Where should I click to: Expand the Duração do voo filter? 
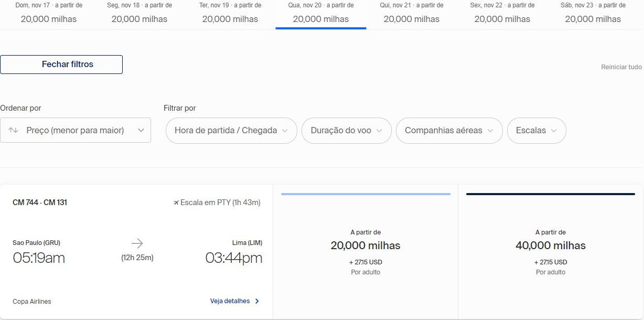point(346,131)
